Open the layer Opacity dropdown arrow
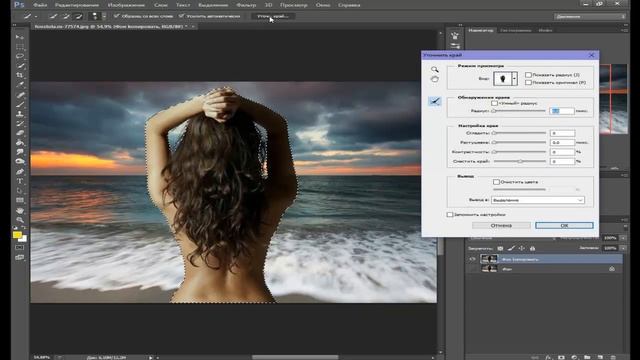 [x=623, y=238]
